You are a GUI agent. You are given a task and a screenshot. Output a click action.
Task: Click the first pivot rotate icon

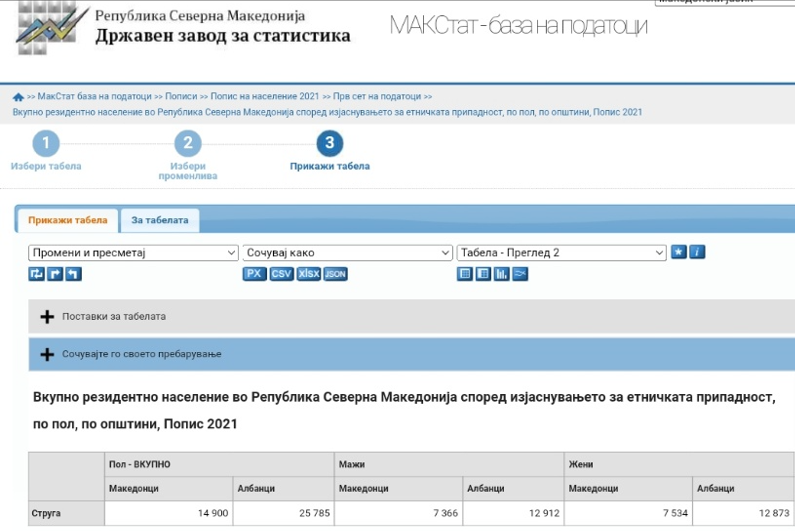click(36, 274)
